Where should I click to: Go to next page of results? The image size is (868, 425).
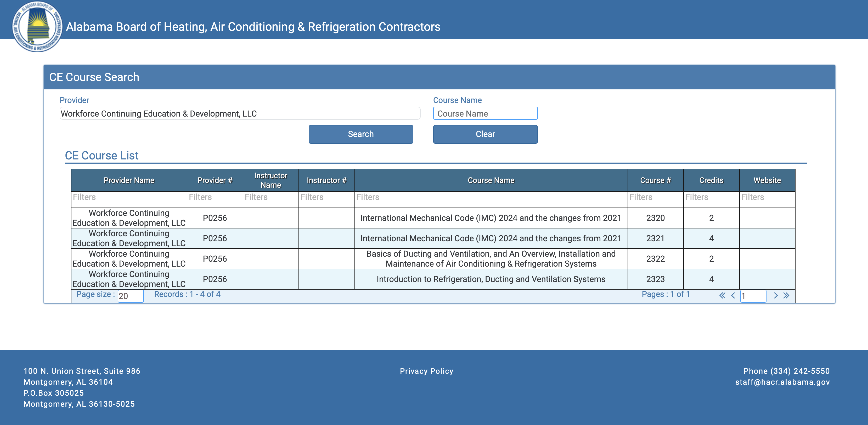[776, 296]
